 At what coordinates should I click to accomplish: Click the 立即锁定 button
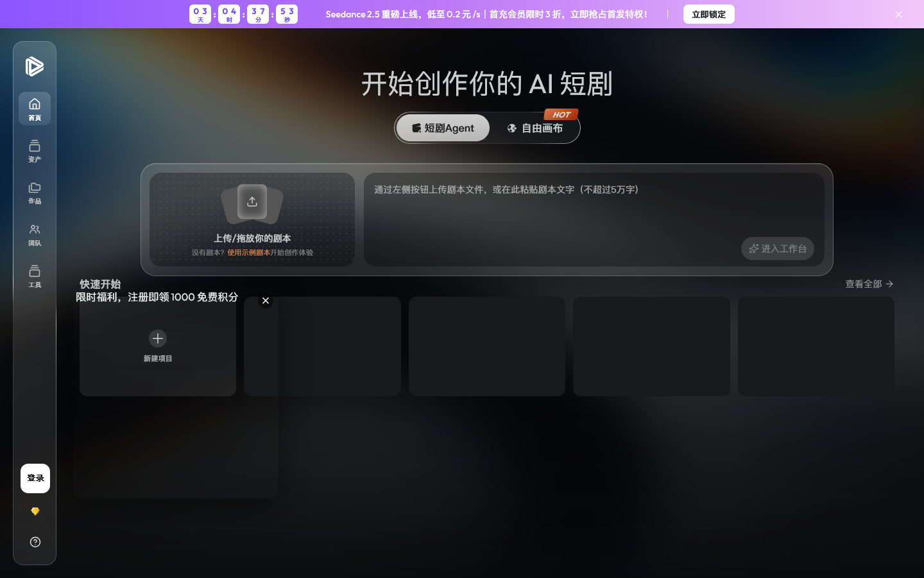[709, 14]
